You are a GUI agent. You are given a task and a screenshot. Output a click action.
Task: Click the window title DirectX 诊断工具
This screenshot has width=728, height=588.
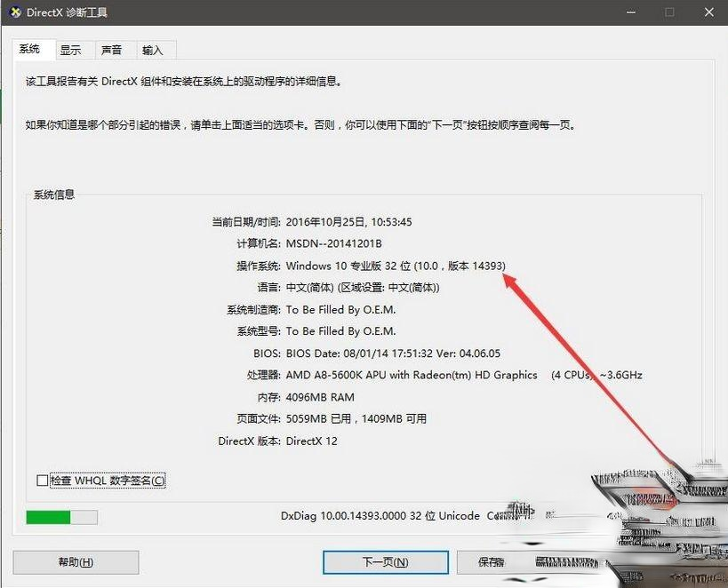[x=67, y=12]
